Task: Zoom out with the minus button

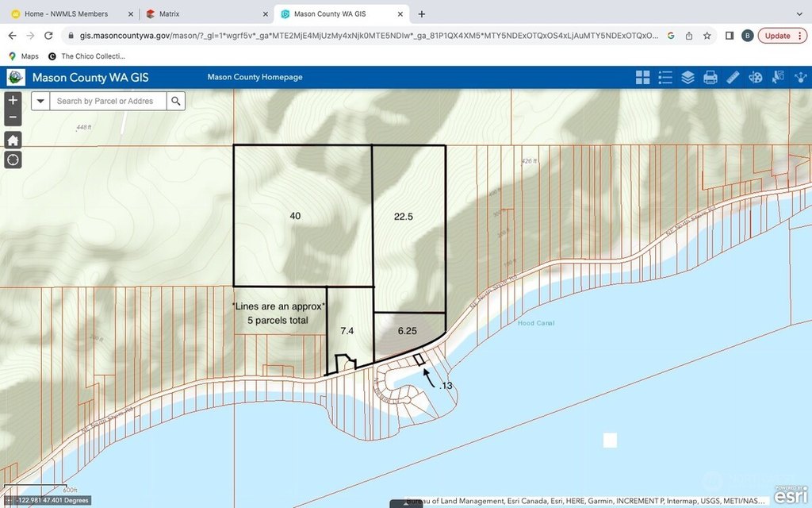Action: point(13,117)
